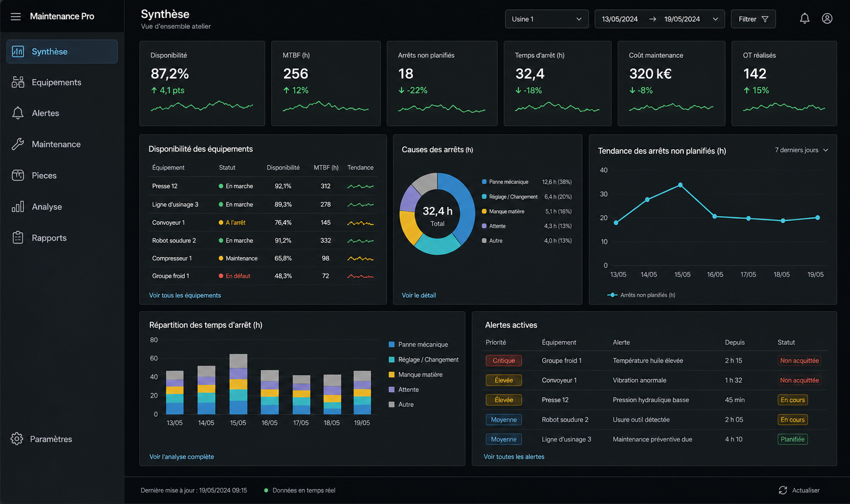This screenshot has width=850, height=504.
Task: Click the Rapports clipboard icon
Action: (x=18, y=238)
